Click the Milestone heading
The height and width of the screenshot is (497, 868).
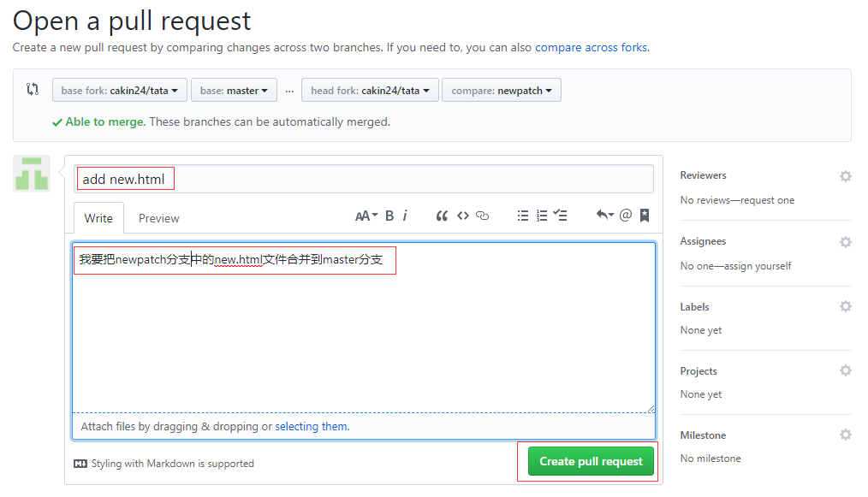click(x=703, y=435)
